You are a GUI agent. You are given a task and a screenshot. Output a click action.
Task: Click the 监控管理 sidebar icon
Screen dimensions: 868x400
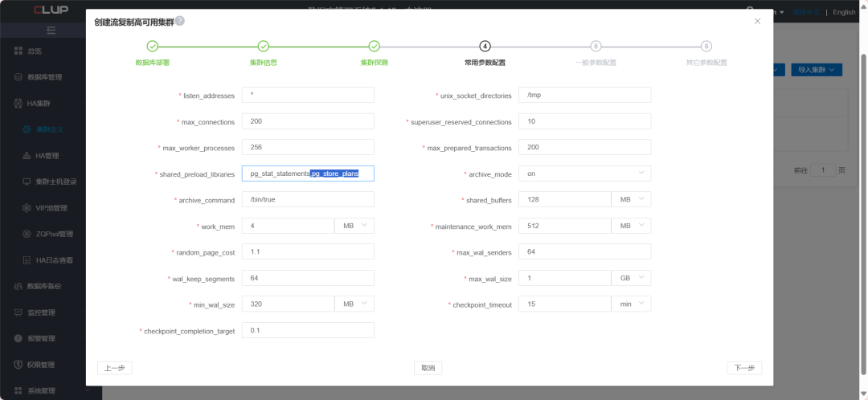coord(18,312)
